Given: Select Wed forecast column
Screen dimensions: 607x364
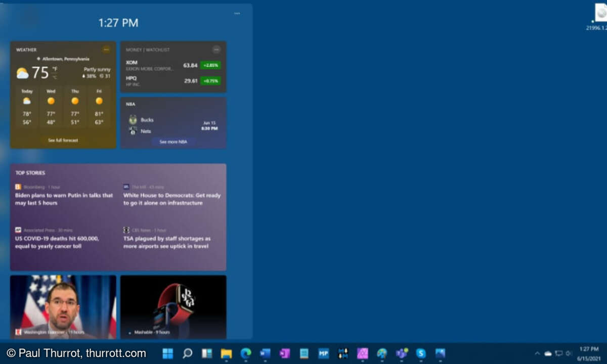Looking at the screenshot, I should [x=51, y=107].
